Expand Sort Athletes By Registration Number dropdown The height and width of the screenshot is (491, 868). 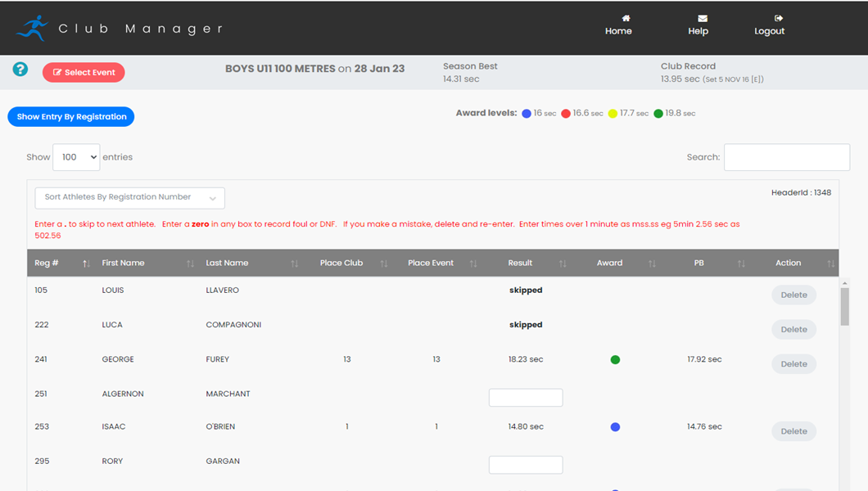pyautogui.click(x=129, y=197)
